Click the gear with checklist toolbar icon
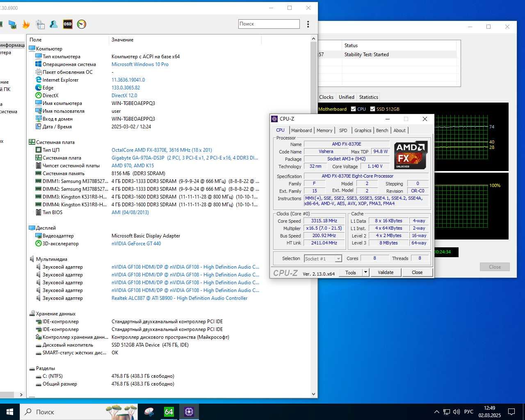Screen dimensions: 525x420 [40, 24]
